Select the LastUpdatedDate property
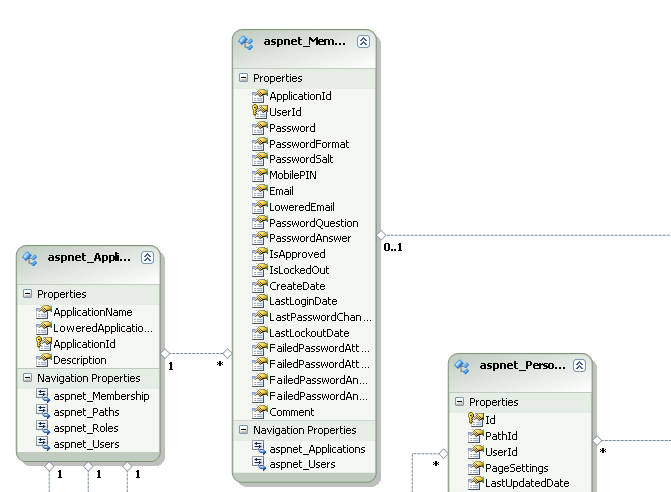671x492 pixels. [527, 483]
